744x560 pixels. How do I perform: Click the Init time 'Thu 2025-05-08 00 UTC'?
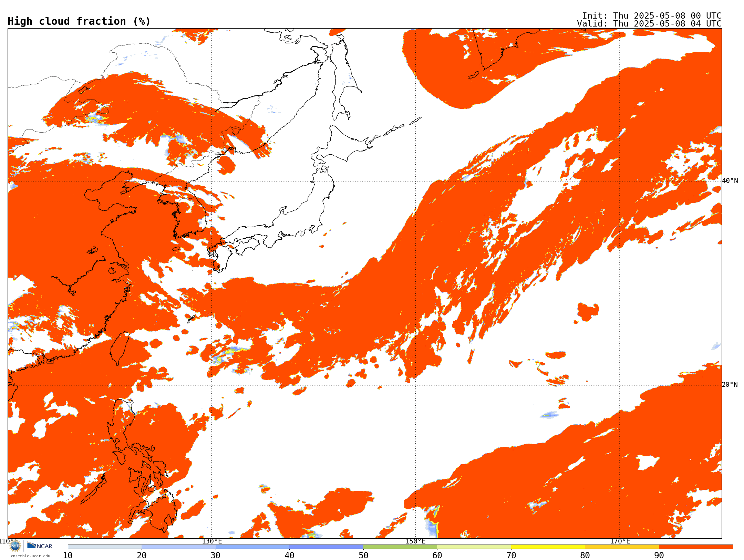click(667, 16)
